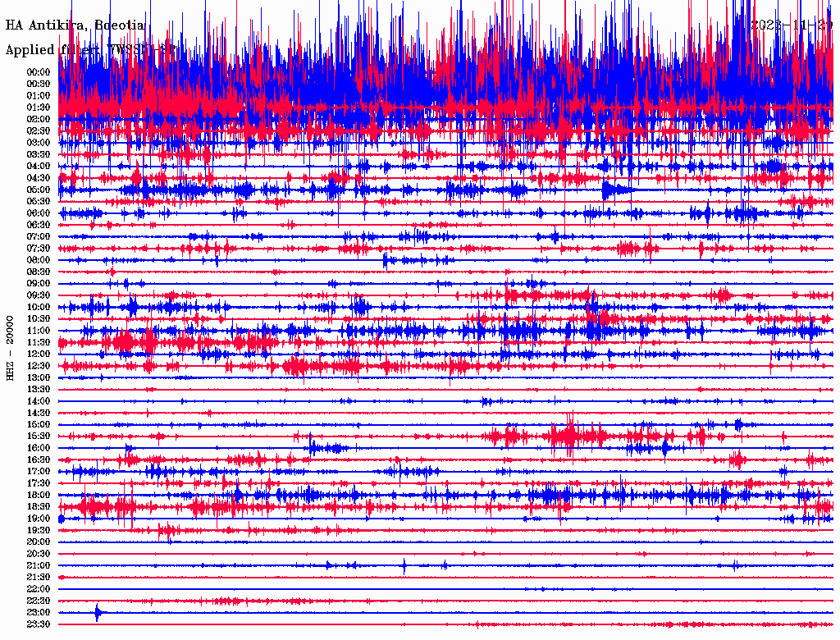The height and width of the screenshot is (640, 840).
Task: Select the 11:30 time label
Action: point(39,342)
